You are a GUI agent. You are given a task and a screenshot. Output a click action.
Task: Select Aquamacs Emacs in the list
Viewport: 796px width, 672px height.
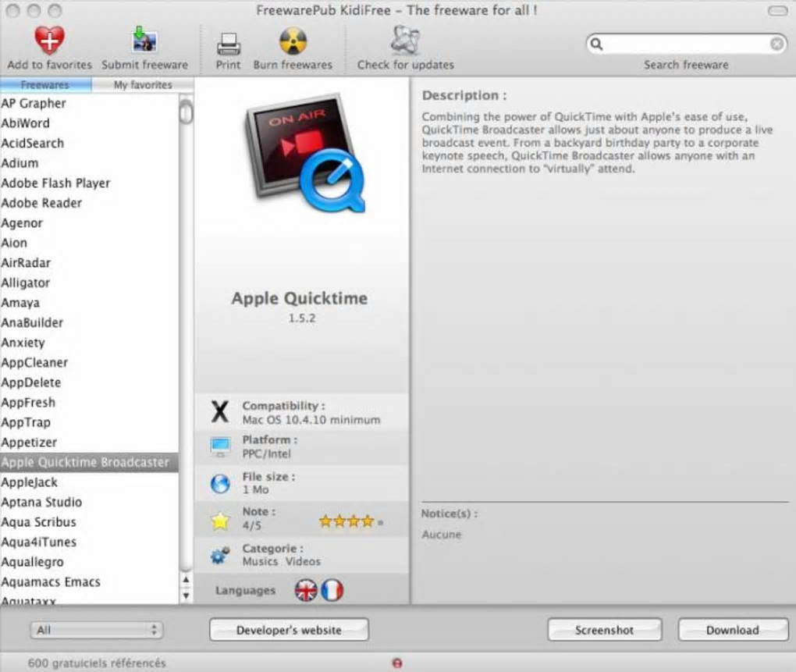pos(89,582)
